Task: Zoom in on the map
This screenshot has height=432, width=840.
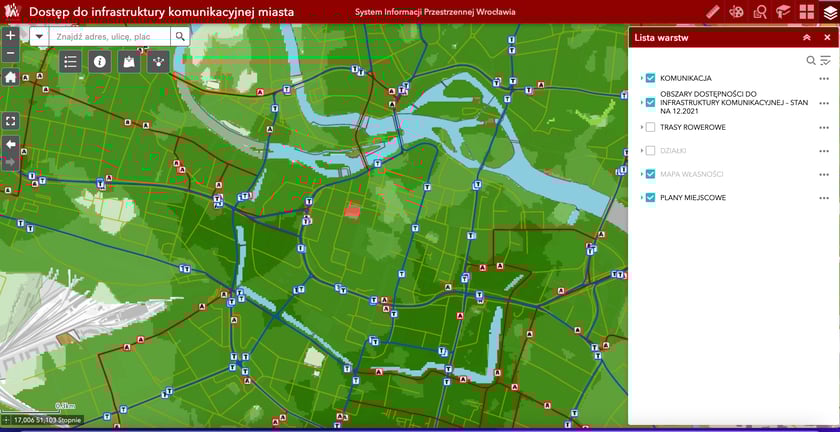Action: [x=10, y=35]
